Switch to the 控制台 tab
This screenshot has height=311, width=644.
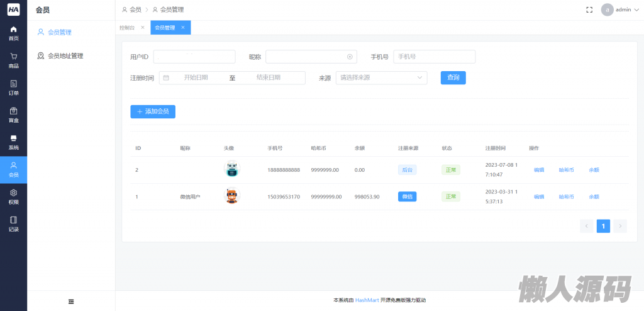pos(127,28)
